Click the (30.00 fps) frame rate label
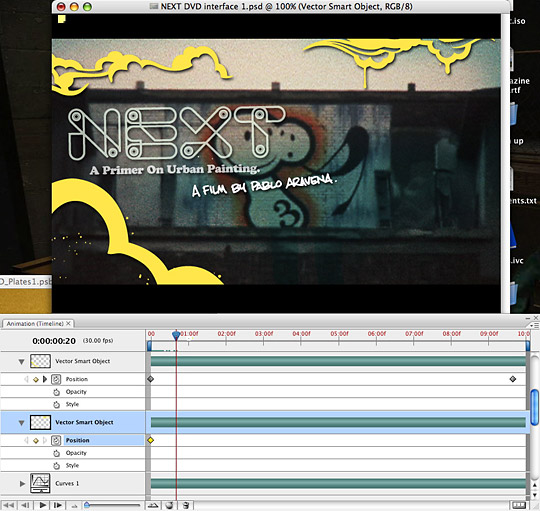 [x=98, y=341]
